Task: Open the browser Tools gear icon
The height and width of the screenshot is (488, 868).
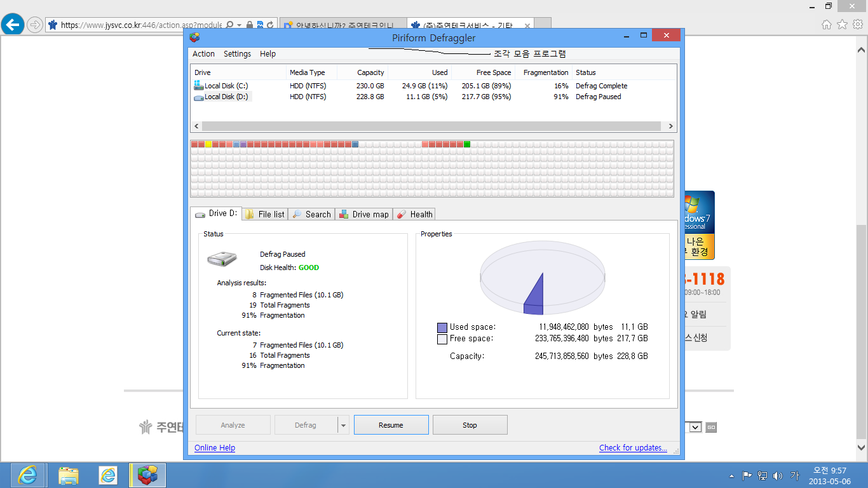Action: (x=858, y=25)
